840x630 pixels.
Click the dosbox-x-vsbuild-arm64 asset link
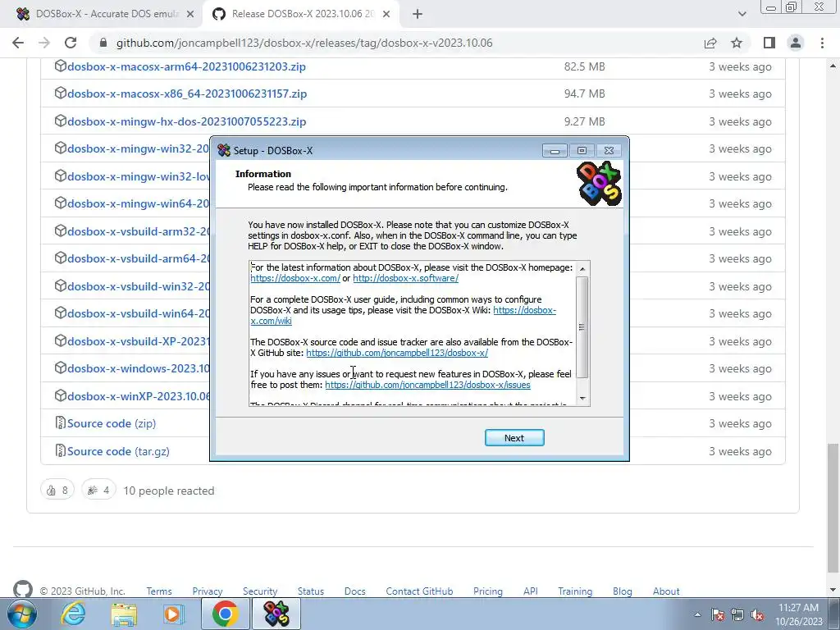pyautogui.click(x=138, y=258)
